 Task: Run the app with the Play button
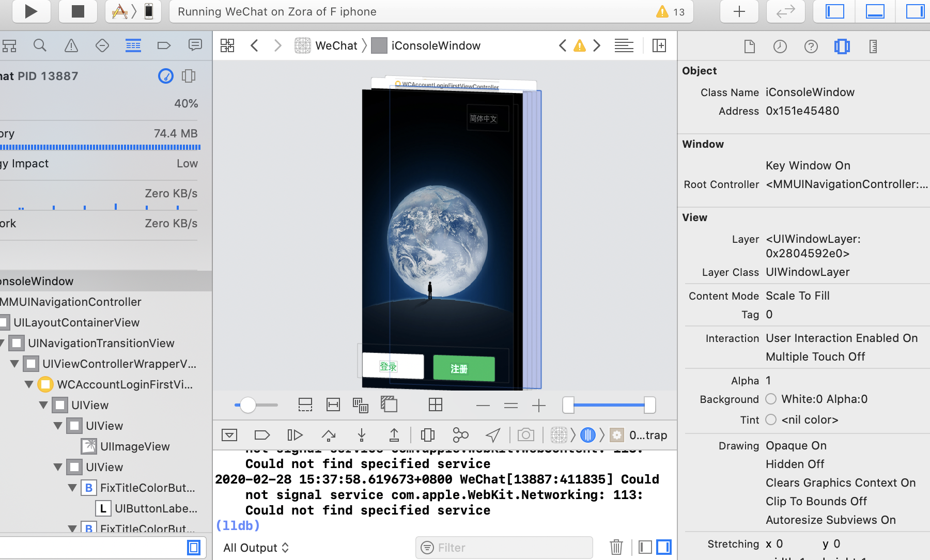click(31, 11)
